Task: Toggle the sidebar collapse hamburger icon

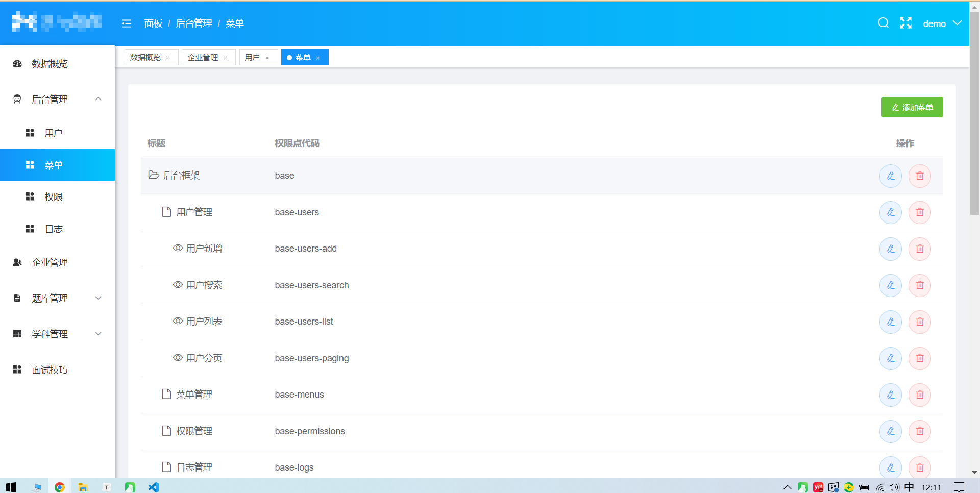Action: point(127,23)
